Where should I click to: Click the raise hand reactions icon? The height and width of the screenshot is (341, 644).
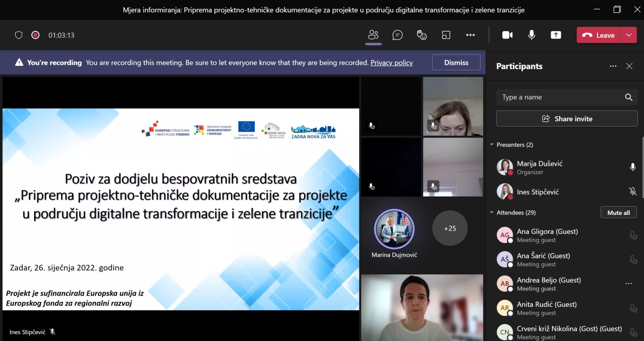pos(422,35)
